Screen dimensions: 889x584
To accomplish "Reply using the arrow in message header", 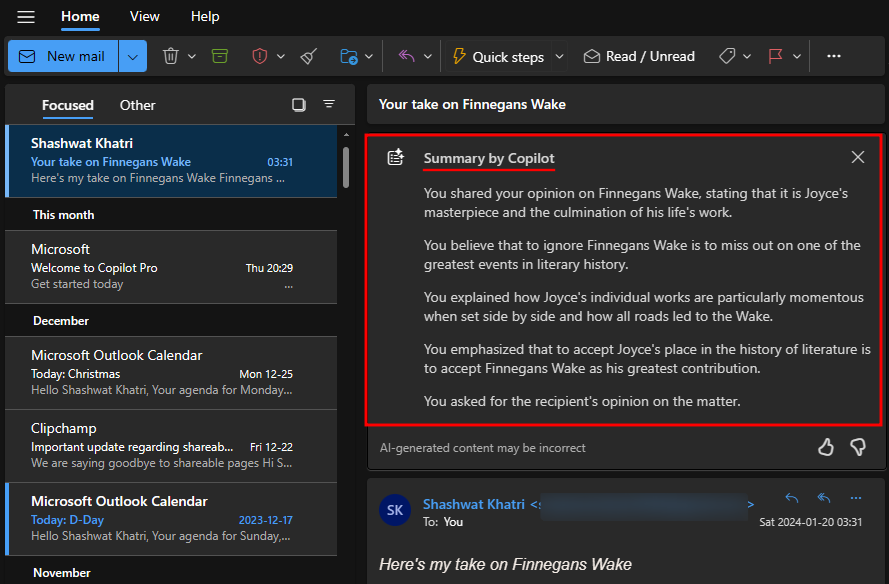I will pos(792,498).
